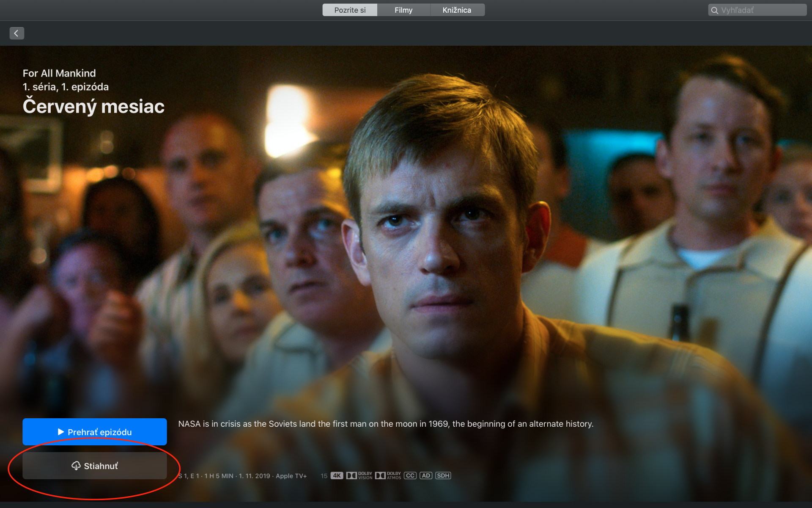812x508 pixels.
Task: Click the Dolby Atmos badge
Action: coord(388,475)
